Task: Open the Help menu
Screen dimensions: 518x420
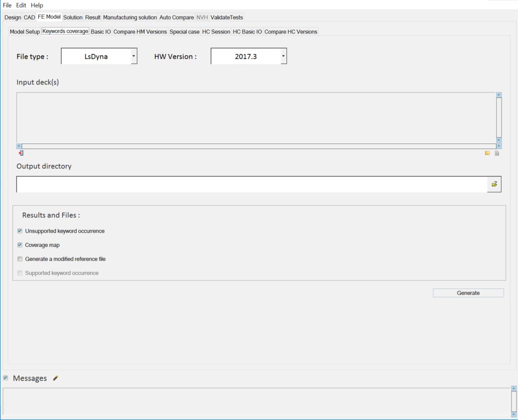Action: 37,5
